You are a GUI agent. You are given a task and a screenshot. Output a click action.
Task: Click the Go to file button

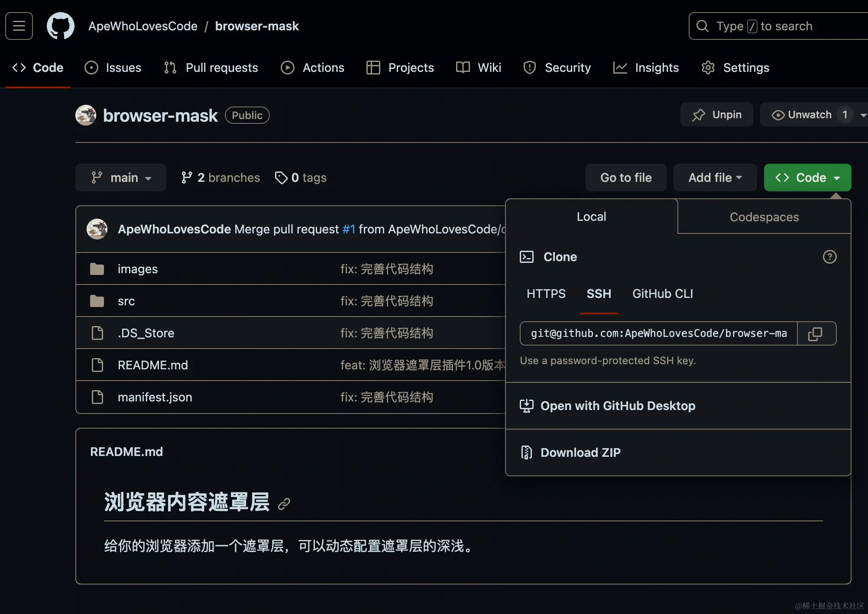click(x=626, y=178)
